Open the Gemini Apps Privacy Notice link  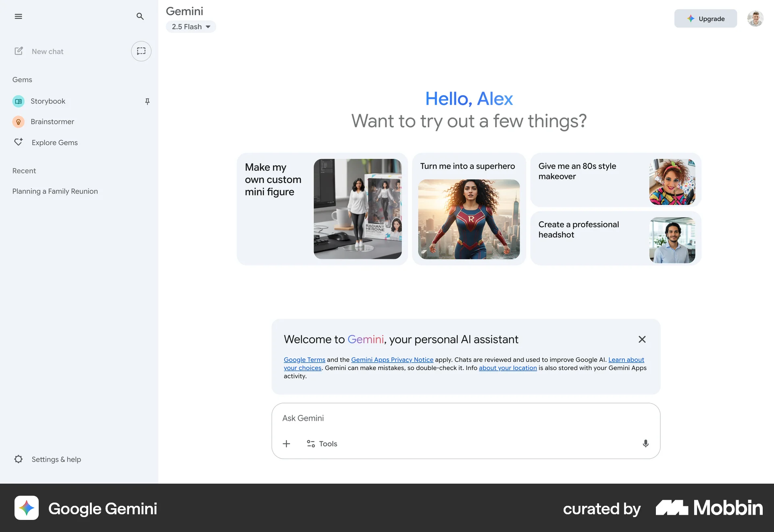pos(392,360)
